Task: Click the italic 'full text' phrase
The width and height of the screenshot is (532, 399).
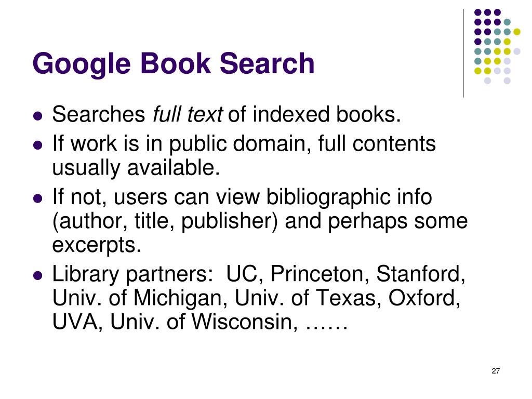Action: [x=188, y=114]
